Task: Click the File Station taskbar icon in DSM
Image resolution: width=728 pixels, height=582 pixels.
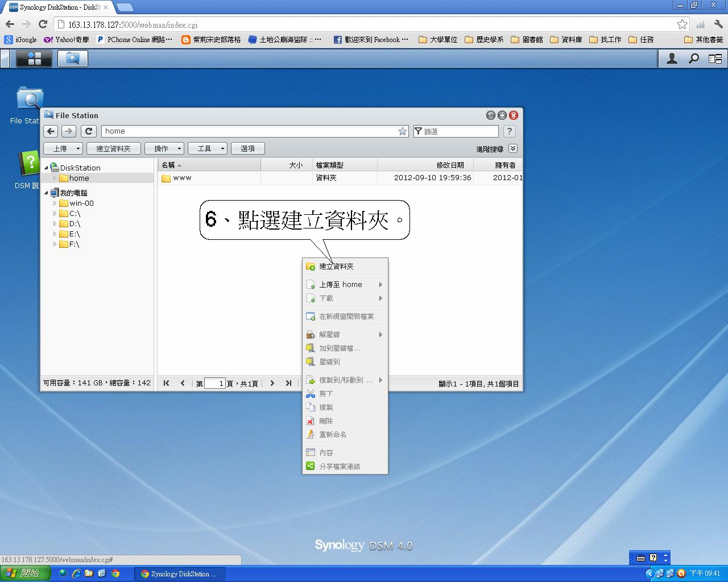Action: pyautogui.click(x=72, y=59)
